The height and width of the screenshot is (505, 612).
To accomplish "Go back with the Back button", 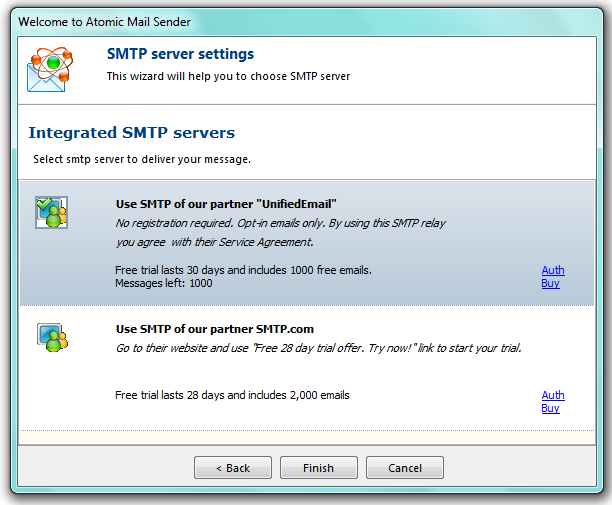I will (x=232, y=467).
